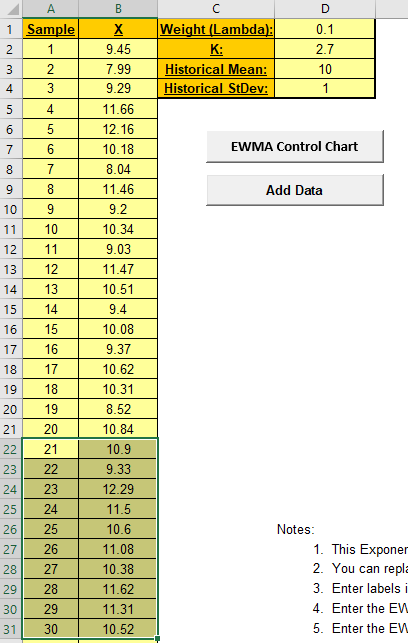Click the fill handle at selection corner

click(157, 638)
